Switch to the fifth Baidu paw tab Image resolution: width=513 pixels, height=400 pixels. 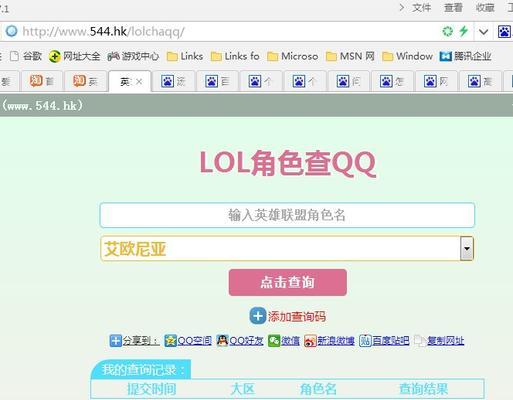click(x=349, y=81)
